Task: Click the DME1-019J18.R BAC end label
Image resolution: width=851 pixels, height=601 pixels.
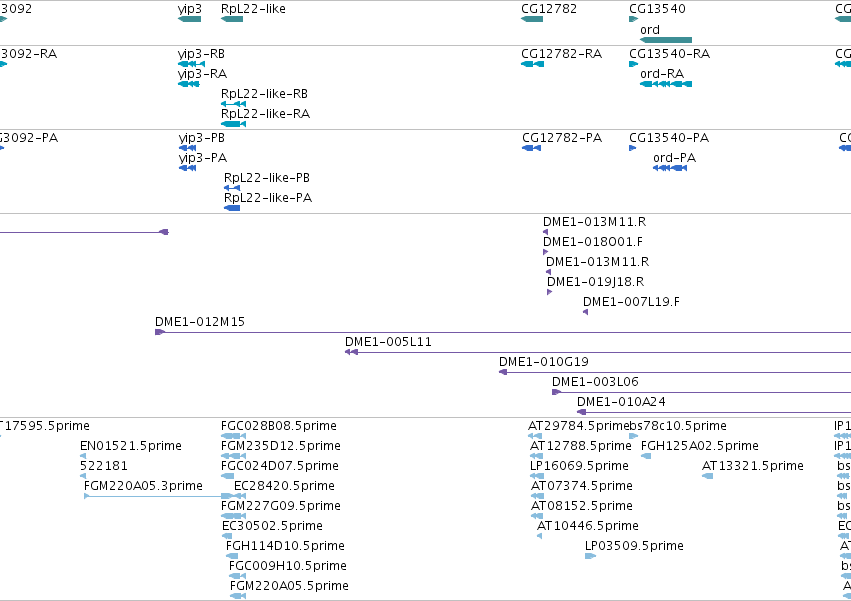Action: [x=595, y=282]
